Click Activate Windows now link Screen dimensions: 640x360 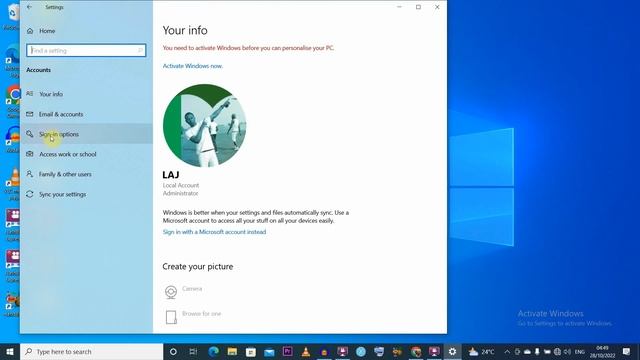click(x=193, y=66)
